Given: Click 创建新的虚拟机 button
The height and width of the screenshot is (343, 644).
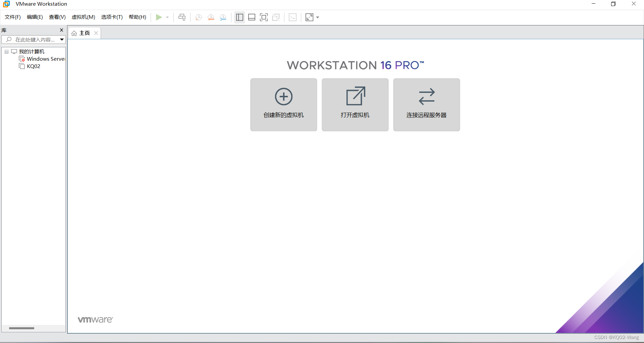Looking at the screenshot, I should point(284,105).
